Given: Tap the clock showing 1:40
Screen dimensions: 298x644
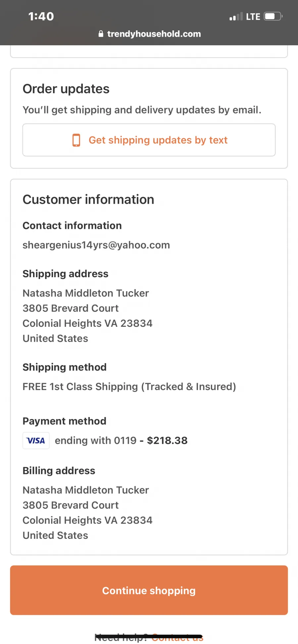Looking at the screenshot, I should (41, 17).
